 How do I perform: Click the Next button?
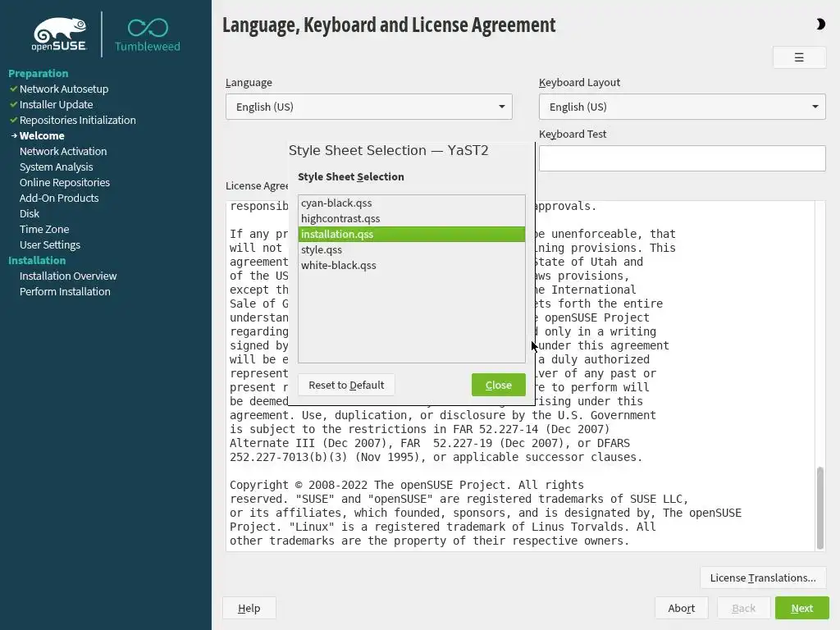(802, 608)
